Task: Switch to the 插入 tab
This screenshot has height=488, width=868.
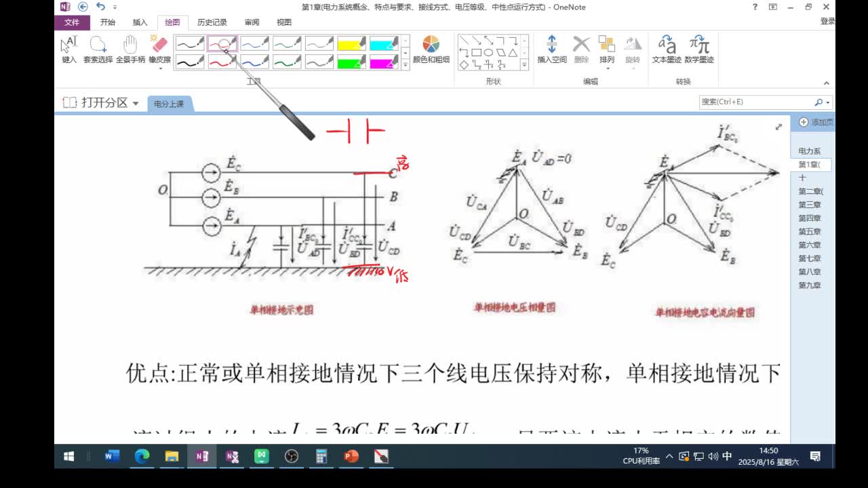Action: pyautogui.click(x=140, y=22)
